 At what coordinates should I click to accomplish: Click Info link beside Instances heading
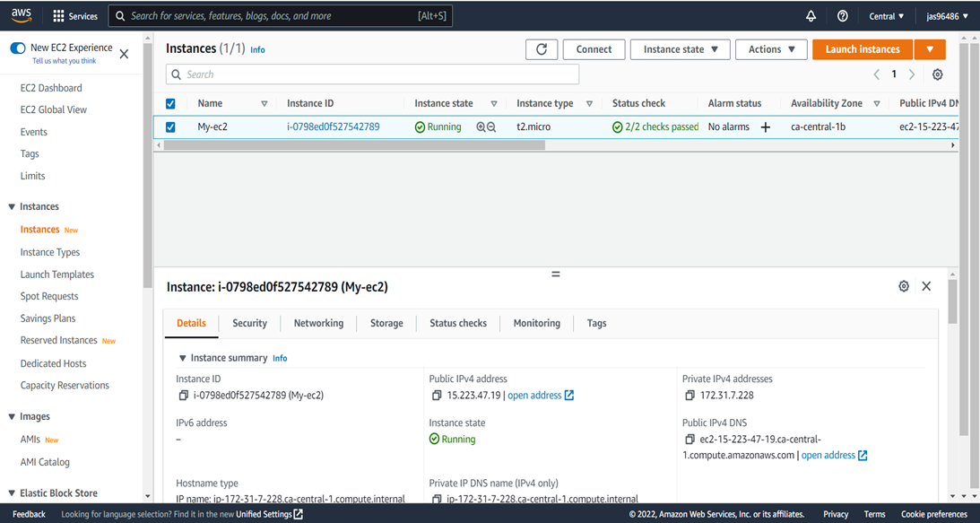pyautogui.click(x=257, y=50)
